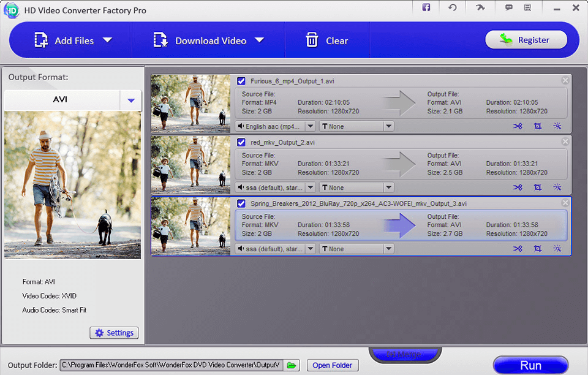Viewport: 588px width, 375px height.
Task: Click the log document icon in title bar
Action: click(x=528, y=7)
